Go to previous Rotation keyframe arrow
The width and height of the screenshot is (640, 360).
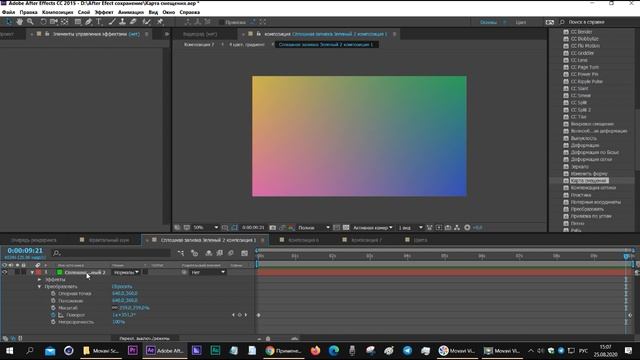pos(233,315)
